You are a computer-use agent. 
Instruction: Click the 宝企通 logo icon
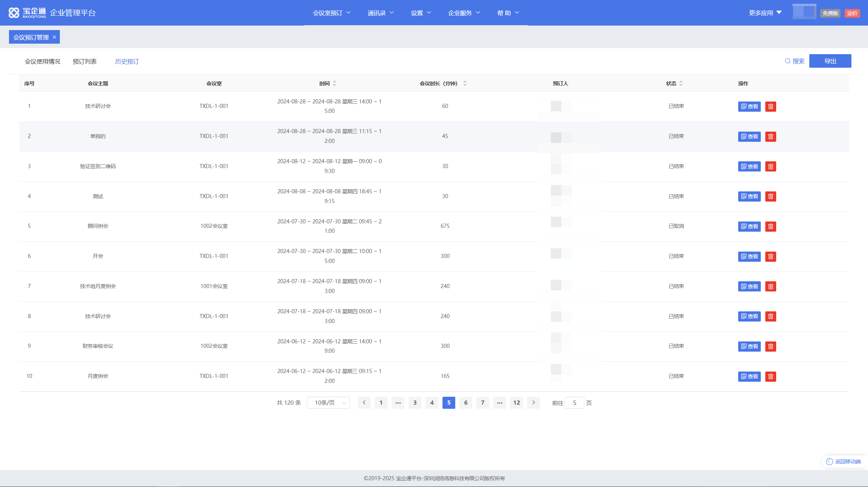tap(14, 13)
